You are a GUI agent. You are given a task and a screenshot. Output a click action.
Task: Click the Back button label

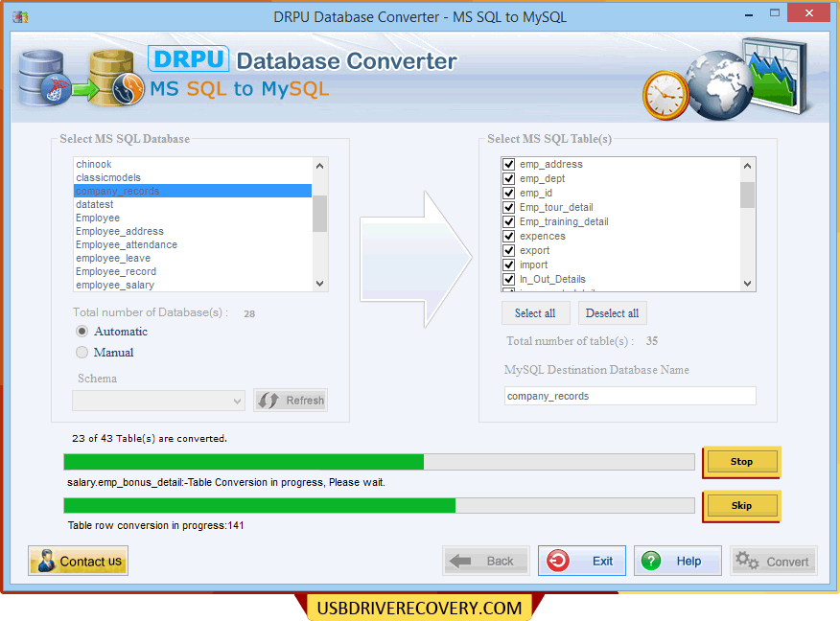(x=500, y=561)
